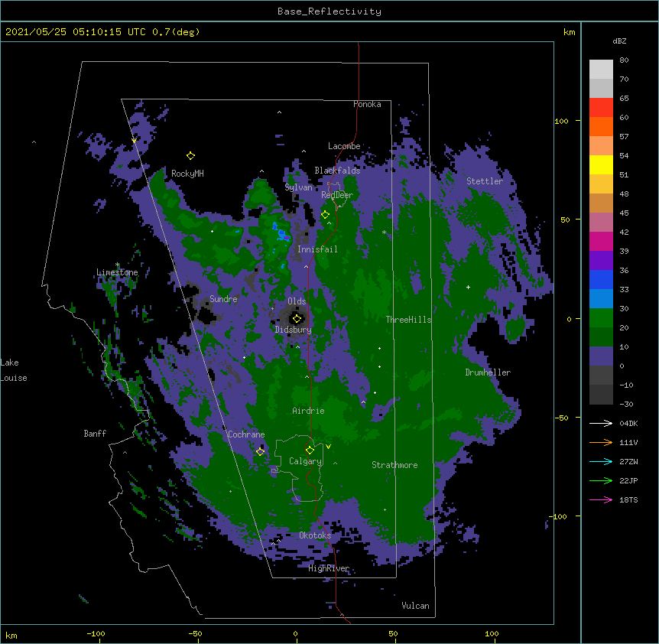
Task: Click the Limestone label
Action: (x=117, y=272)
